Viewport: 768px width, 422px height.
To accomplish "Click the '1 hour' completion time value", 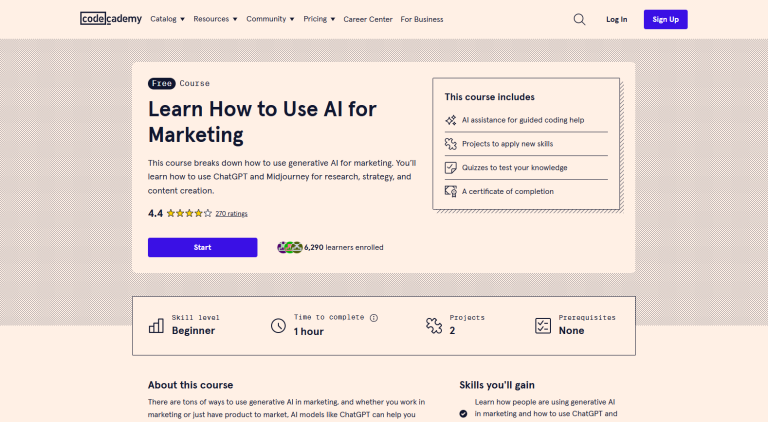I will coord(309,331).
